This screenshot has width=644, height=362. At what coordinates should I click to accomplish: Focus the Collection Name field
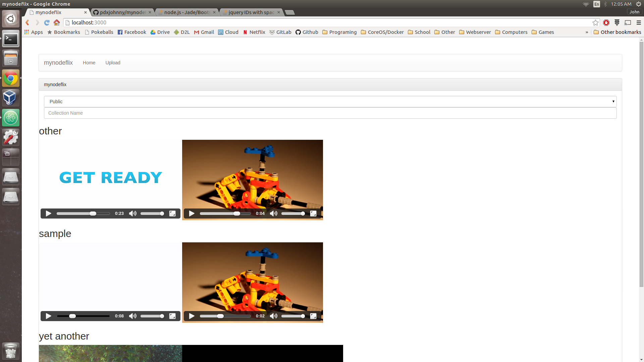[330, 113]
